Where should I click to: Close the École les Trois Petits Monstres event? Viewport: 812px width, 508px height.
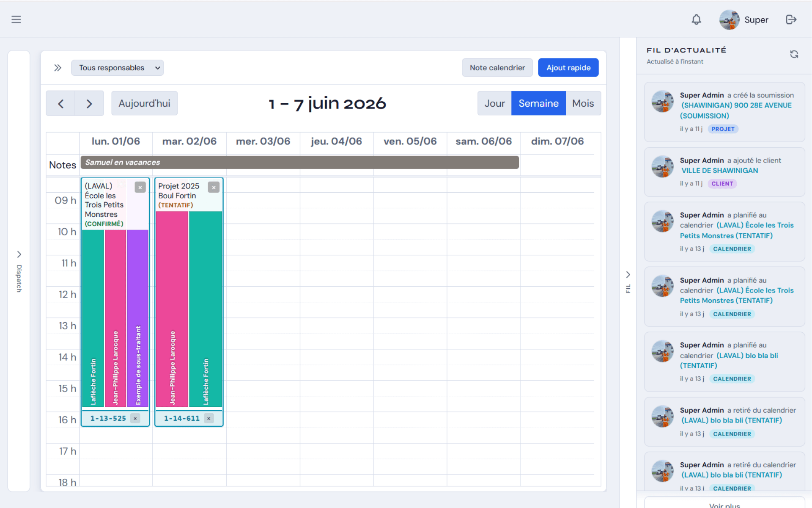[140, 187]
